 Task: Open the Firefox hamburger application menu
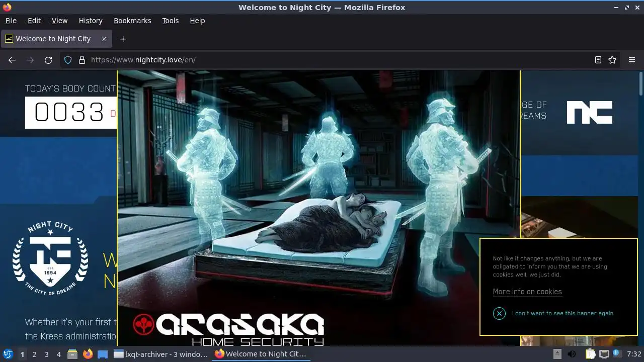tap(632, 60)
